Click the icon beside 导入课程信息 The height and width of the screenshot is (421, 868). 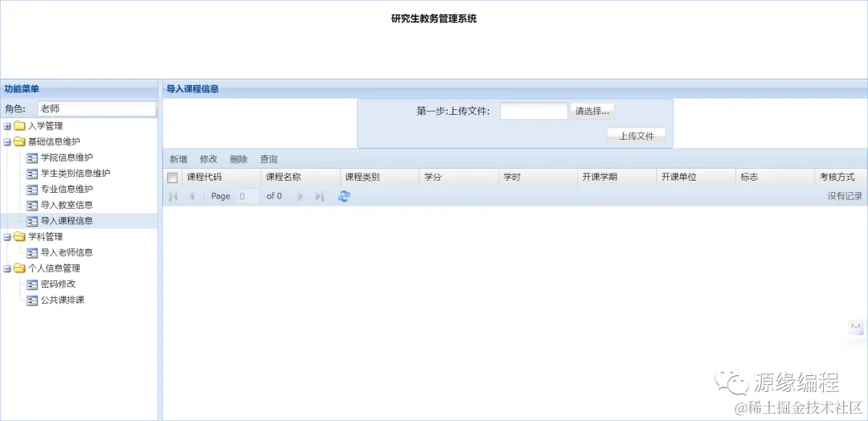click(x=32, y=221)
